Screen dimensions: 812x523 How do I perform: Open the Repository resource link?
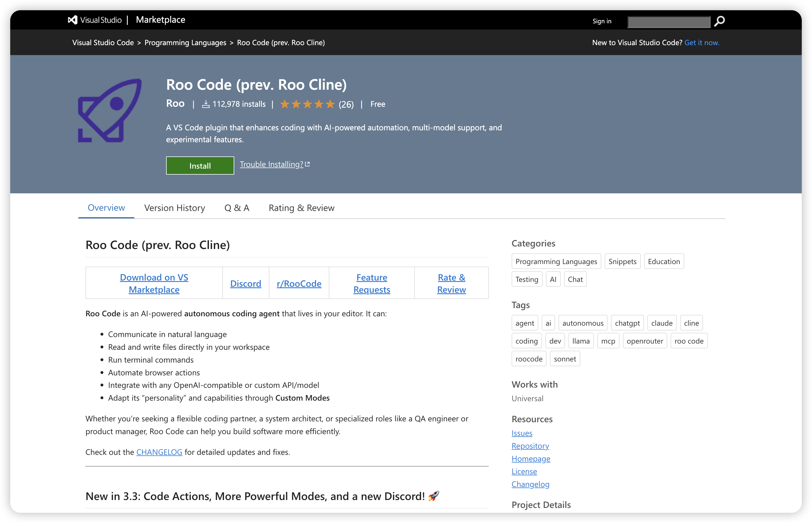coord(530,446)
